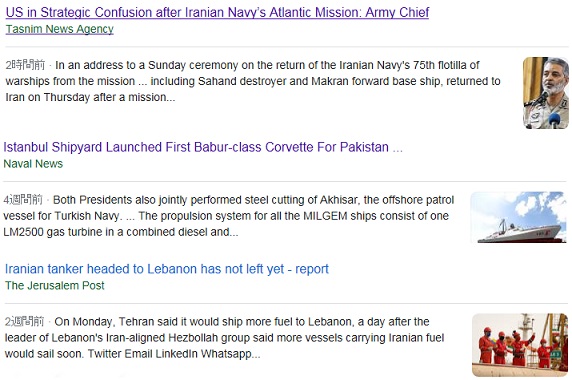Click the 2週間前 timestamp label
This screenshot has width=572, height=380.
click(24, 322)
